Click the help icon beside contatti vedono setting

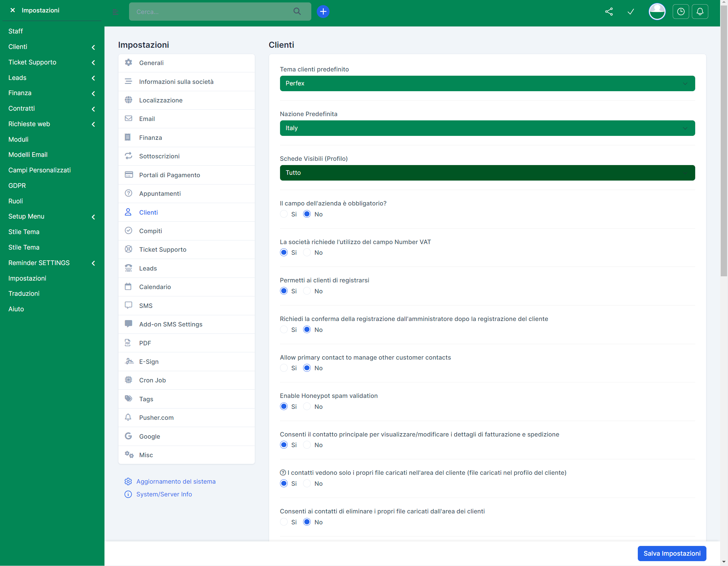click(x=283, y=473)
